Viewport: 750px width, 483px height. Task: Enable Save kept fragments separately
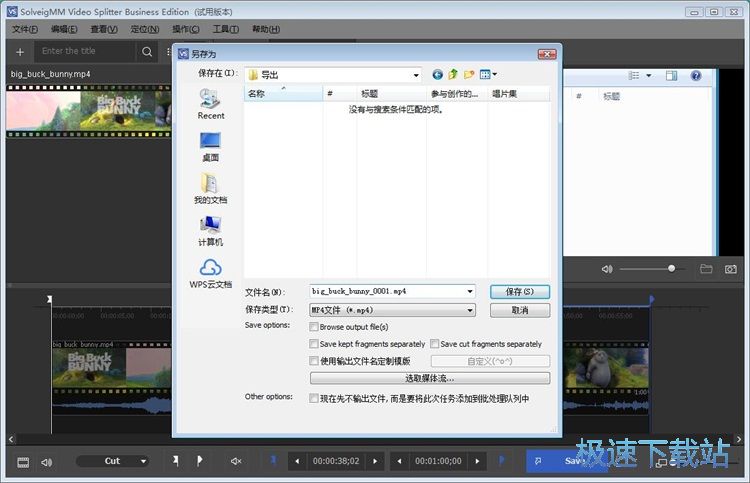[x=314, y=344]
